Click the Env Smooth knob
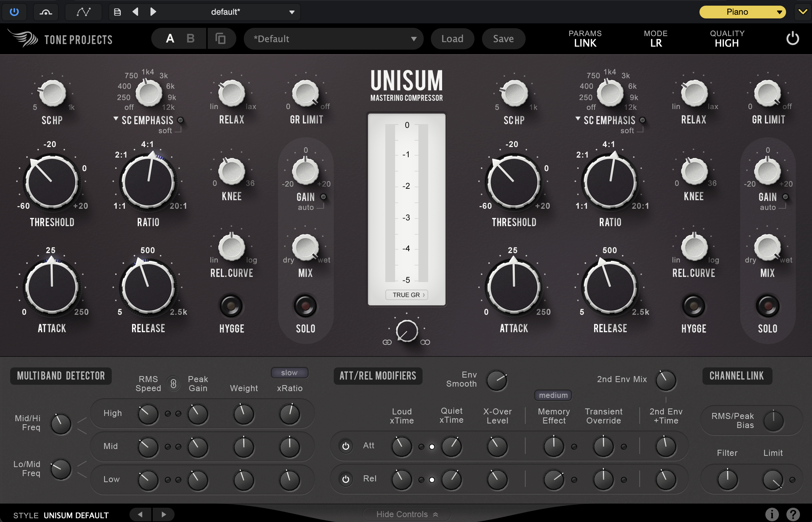This screenshot has width=812, height=522. [497, 381]
